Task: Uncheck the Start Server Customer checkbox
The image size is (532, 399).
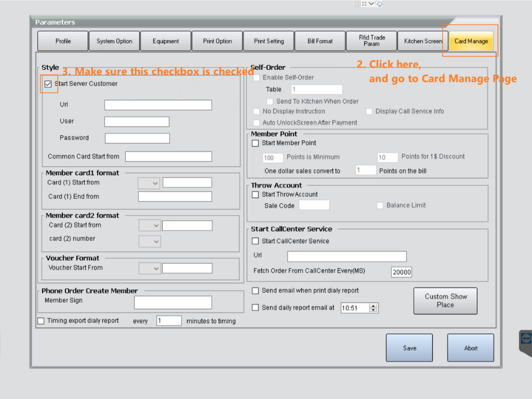Action: [x=48, y=84]
